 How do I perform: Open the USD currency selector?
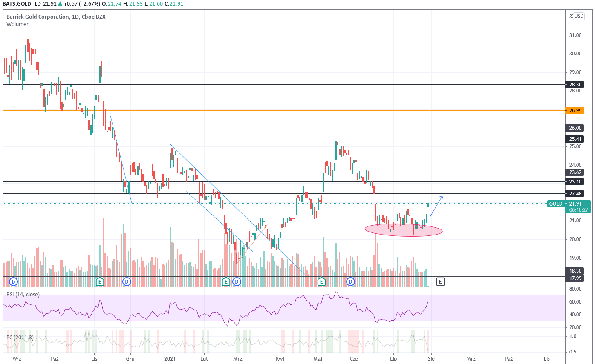click(578, 17)
